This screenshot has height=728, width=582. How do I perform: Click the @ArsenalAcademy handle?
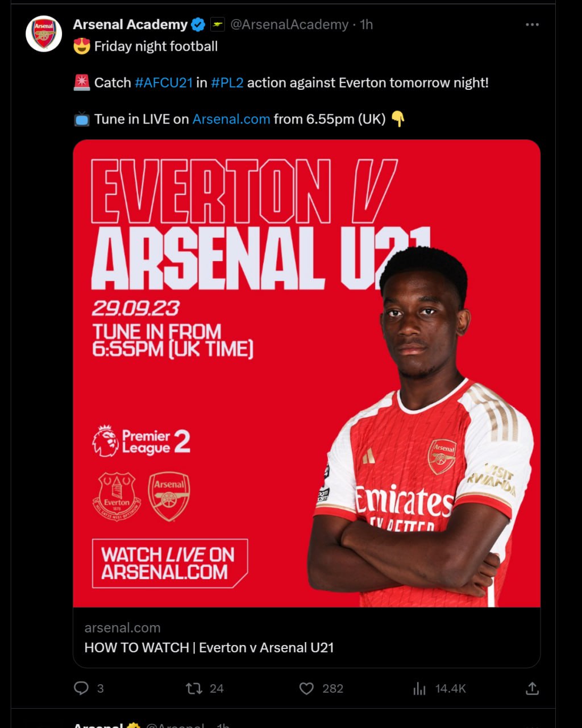click(289, 24)
